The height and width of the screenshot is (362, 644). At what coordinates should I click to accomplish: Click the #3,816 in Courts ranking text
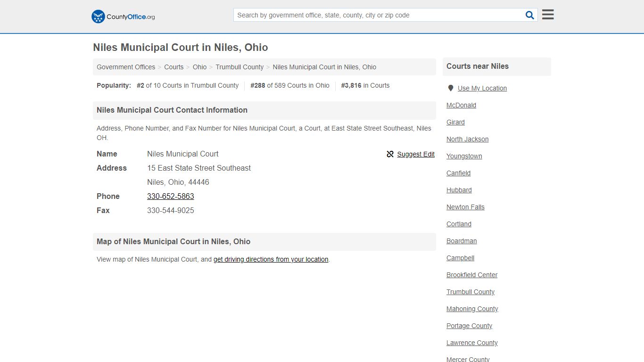(365, 85)
